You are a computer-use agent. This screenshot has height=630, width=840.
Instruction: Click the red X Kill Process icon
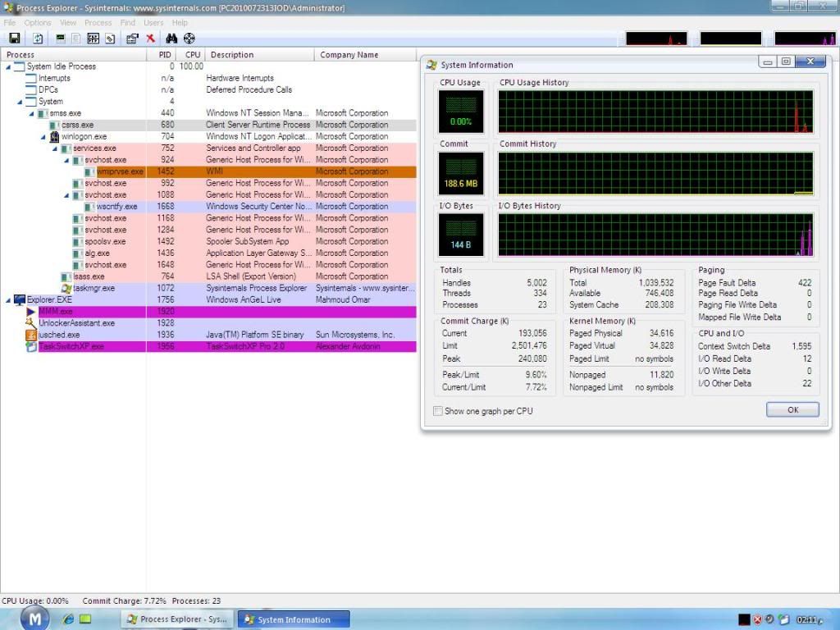pos(151,38)
